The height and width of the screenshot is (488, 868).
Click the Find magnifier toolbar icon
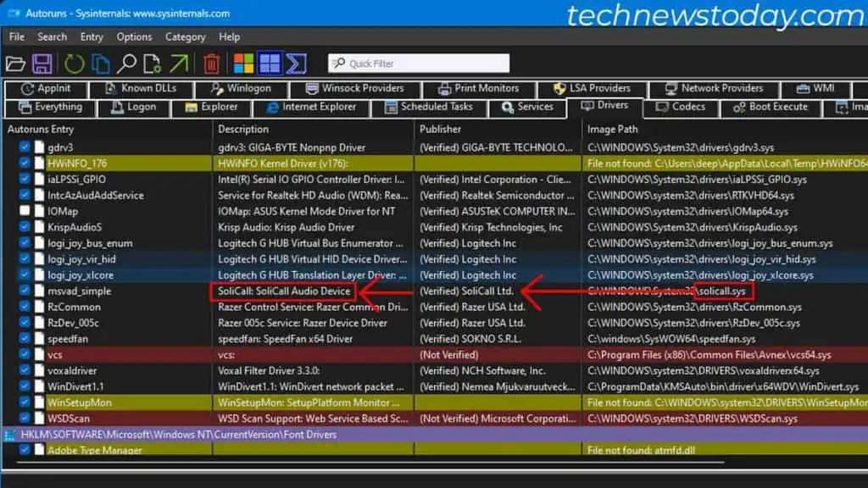126,64
